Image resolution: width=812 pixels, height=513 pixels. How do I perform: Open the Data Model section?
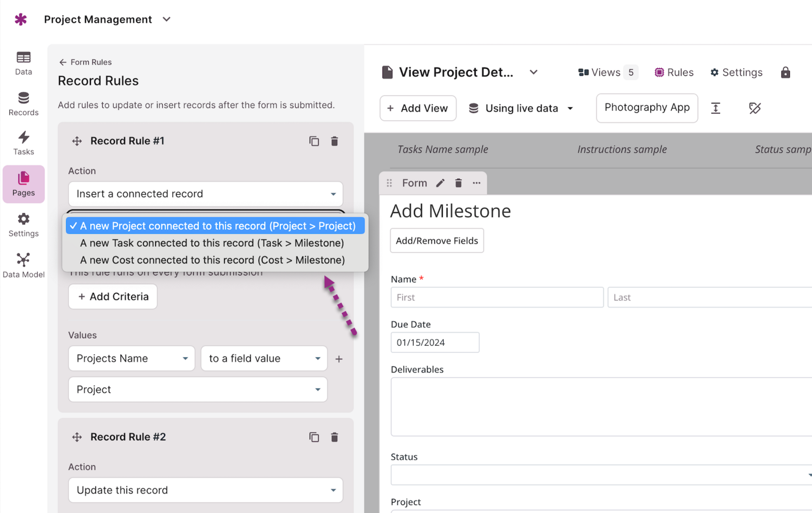(x=23, y=265)
